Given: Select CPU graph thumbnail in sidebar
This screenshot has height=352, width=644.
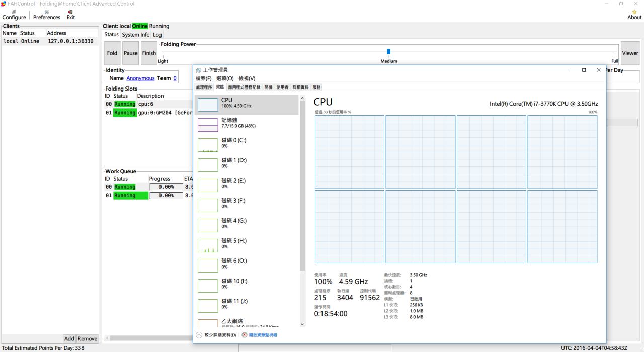Looking at the screenshot, I should pos(208,105).
